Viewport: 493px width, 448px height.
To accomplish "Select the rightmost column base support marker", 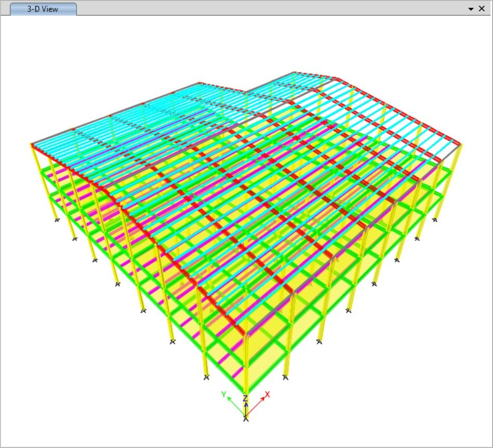I will (435, 220).
